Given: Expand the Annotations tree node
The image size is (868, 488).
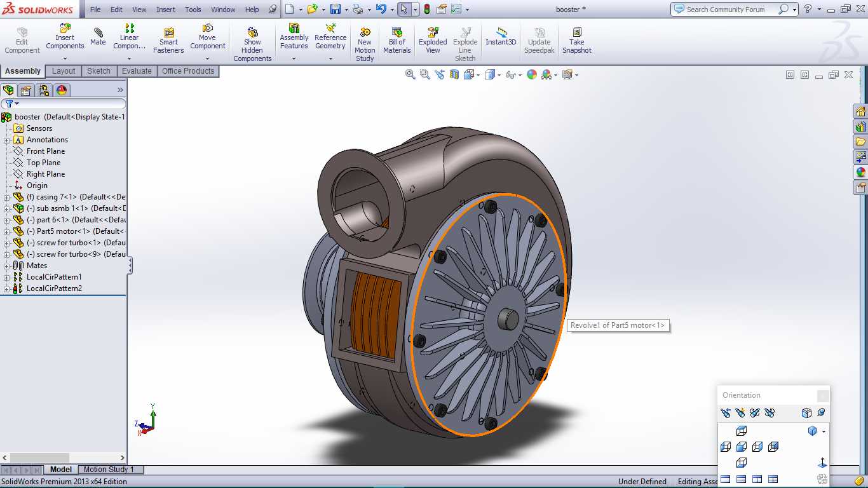Looking at the screenshot, I should (7, 140).
